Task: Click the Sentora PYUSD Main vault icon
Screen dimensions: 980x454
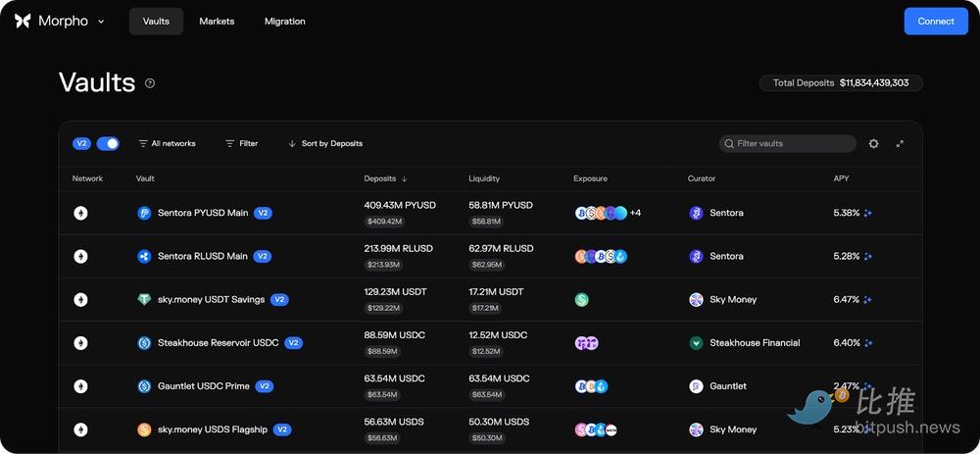Action: [144, 213]
